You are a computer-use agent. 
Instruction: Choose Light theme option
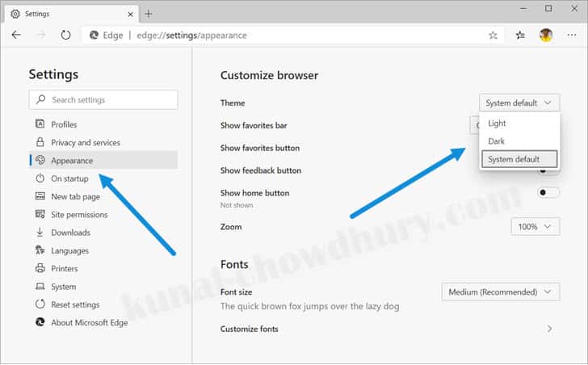(519, 124)
